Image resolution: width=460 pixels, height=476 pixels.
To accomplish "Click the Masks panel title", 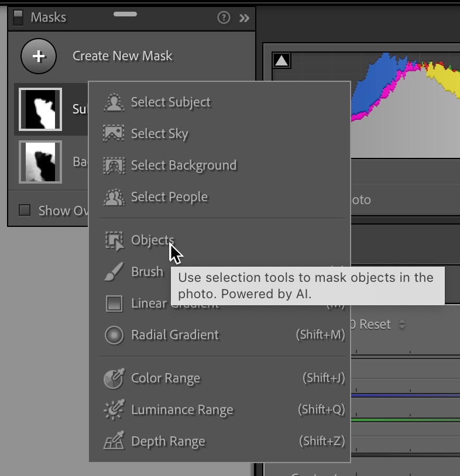I will 49,18.
